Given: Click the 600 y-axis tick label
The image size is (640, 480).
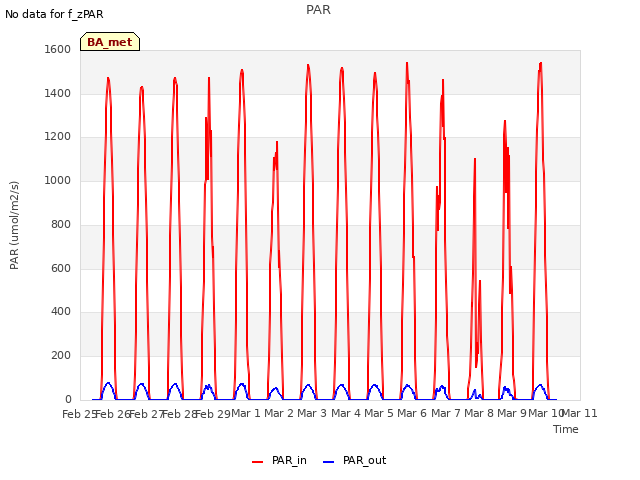Looking at the screenshot, I should (61, 269).
